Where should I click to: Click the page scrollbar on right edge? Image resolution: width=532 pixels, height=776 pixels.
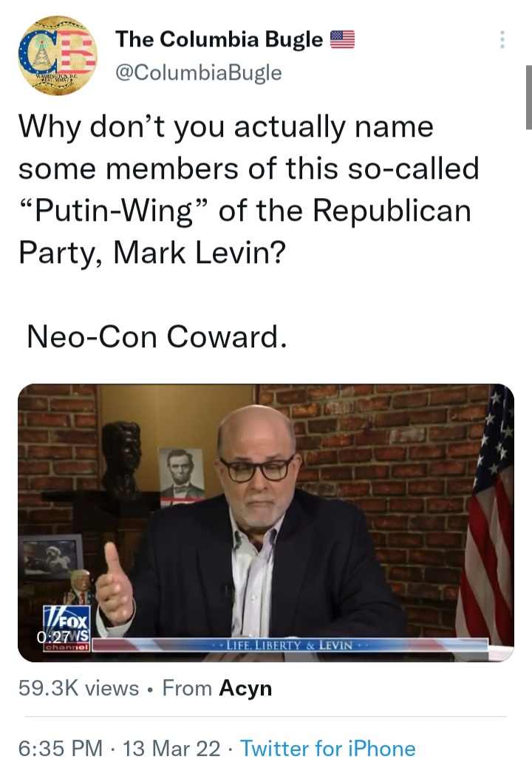(528, 97)
